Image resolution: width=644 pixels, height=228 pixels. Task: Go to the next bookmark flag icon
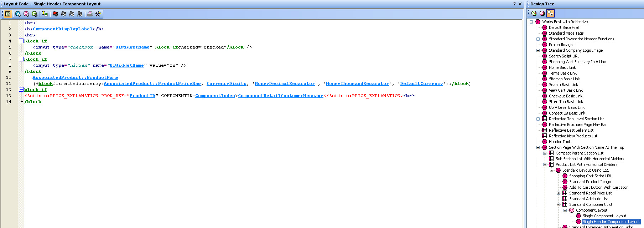(63, 14)
